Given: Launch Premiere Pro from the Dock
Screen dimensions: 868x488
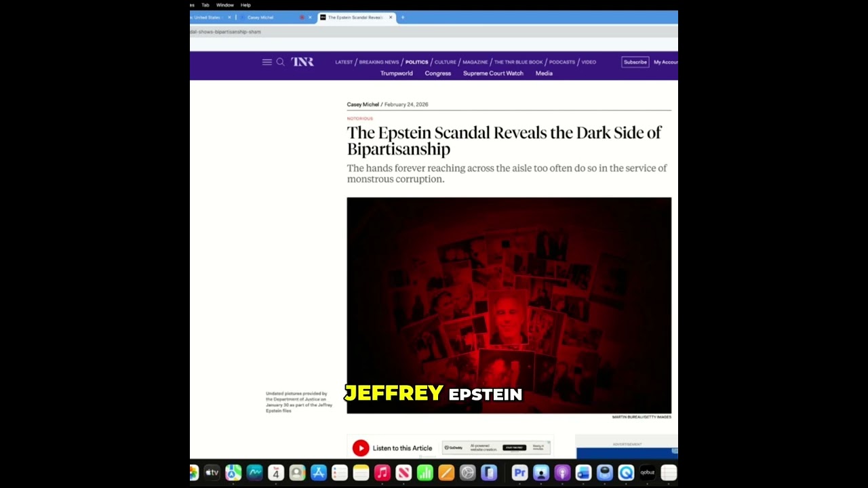Looking at the screenshot, I should click(519, 472).
